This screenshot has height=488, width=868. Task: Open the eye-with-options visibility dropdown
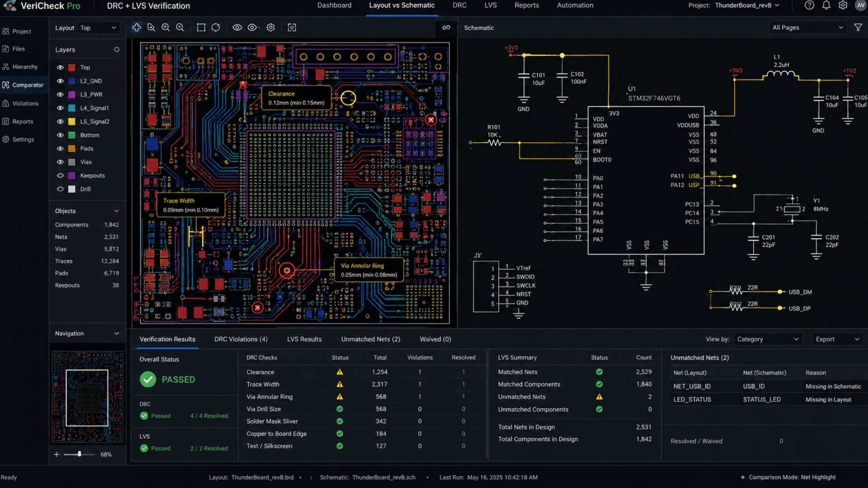click(253, 28)
